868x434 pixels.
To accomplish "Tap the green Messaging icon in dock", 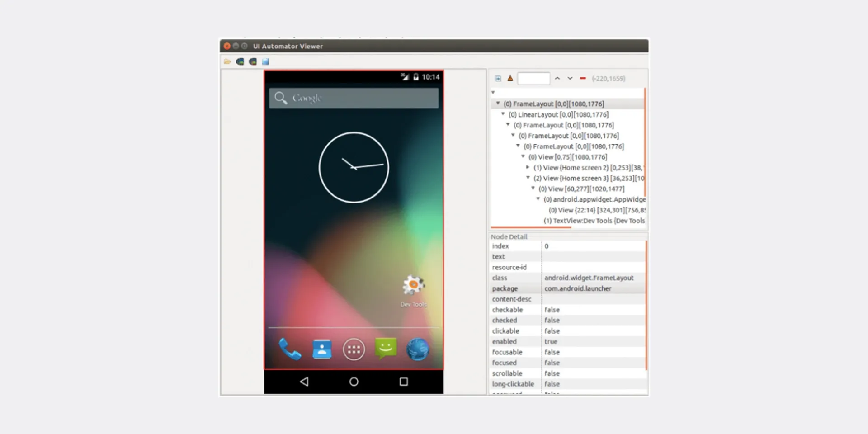I will point(386,349).
